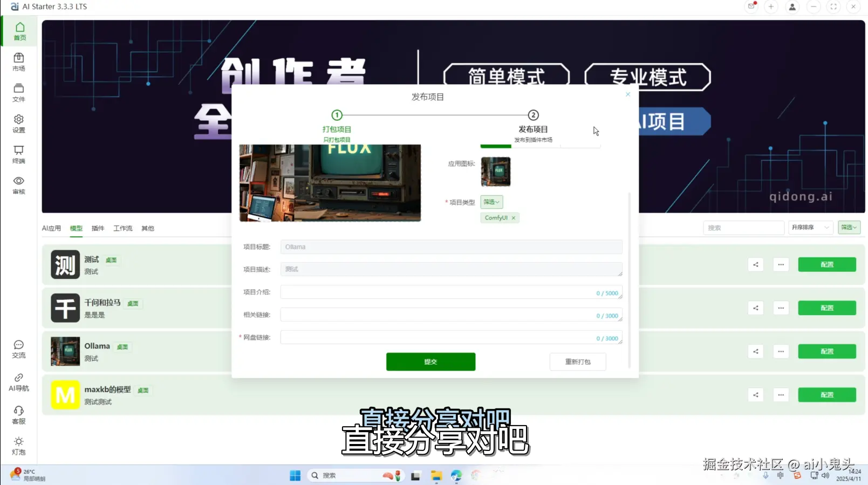Open the 首页 home icon in sidebar
868x485 pixels.
coord(19,31)
